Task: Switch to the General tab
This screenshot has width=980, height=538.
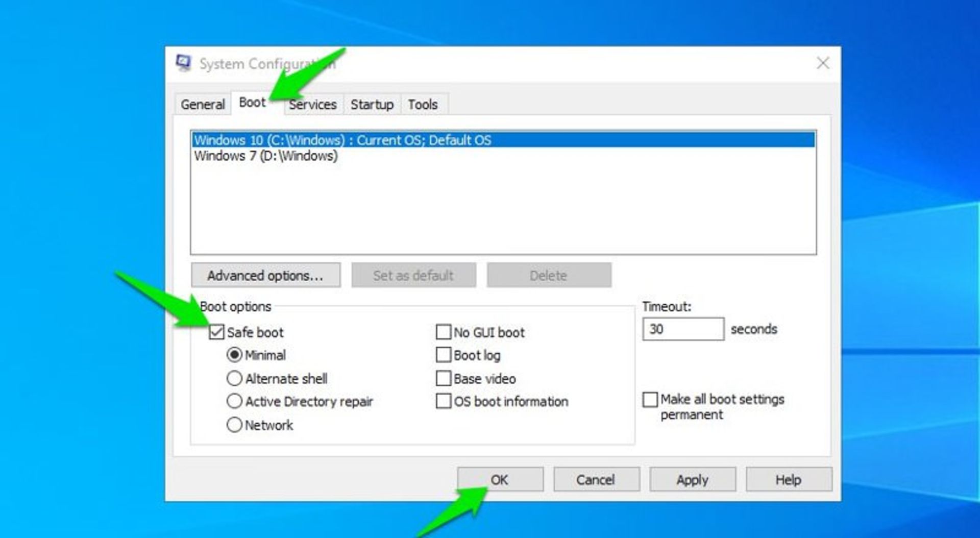Action: [x=203, y=105]
